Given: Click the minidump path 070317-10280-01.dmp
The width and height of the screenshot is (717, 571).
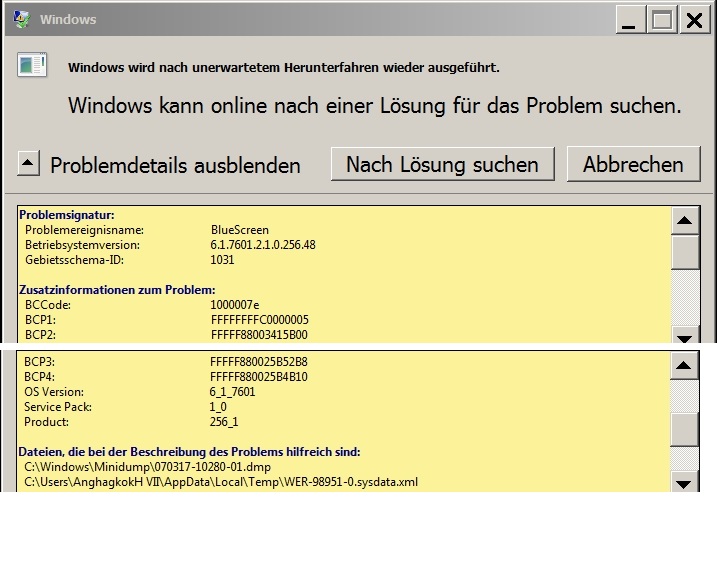Looking at the screenshot, I should coord(148,467).
